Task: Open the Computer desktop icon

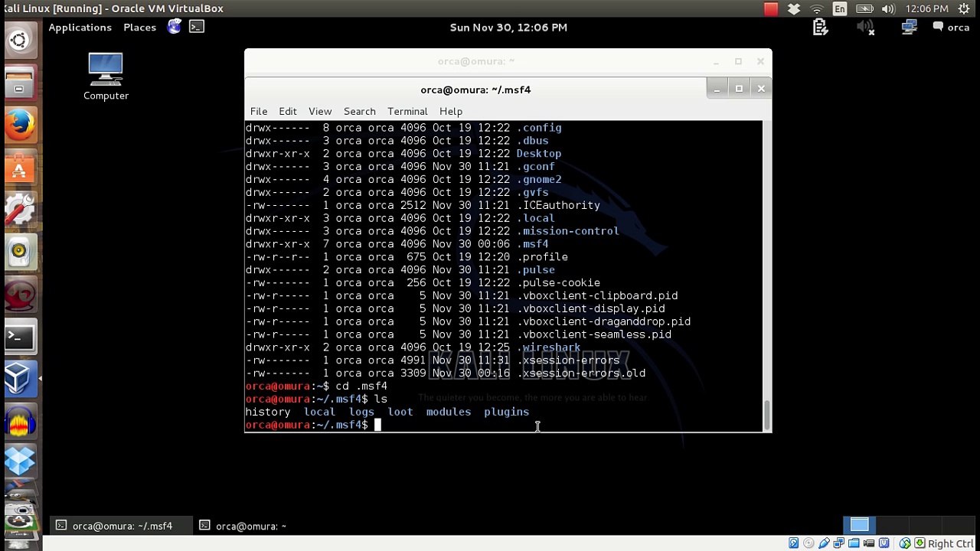Action: click(x=106, y=77)
